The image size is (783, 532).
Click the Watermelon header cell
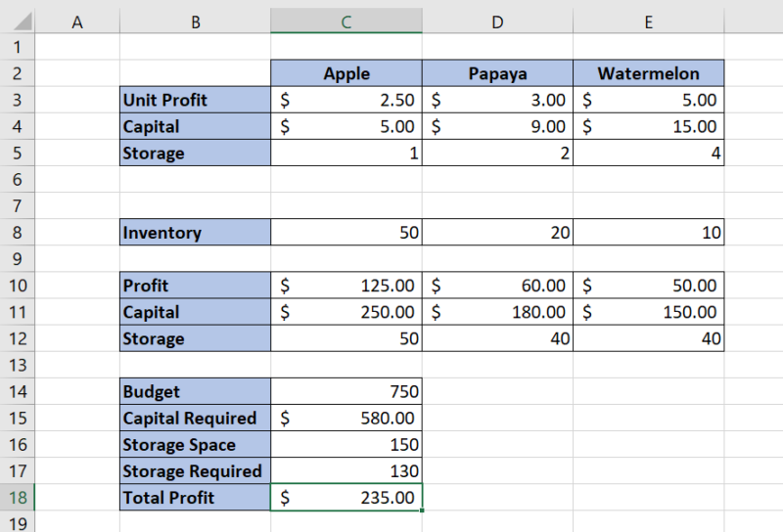pyautogui.click(x=648, y=73)
